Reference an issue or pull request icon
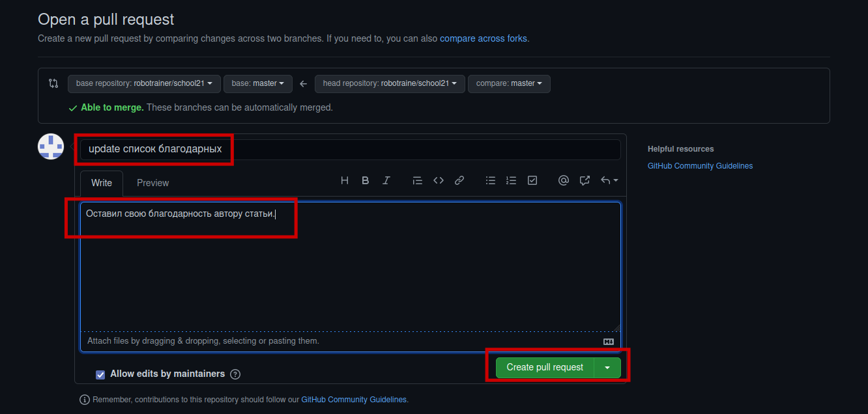Screen dimensions: 868x414 pos(585,180)
